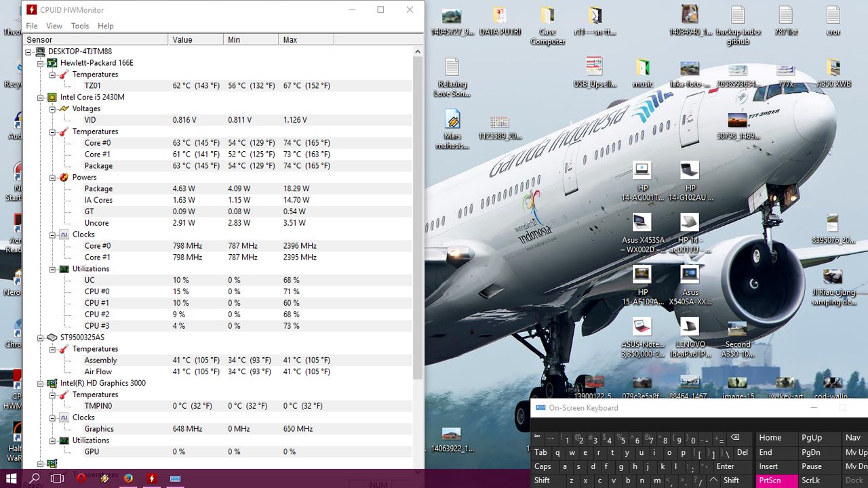
Task: Collapse the Powers group
Action: (x=52, y=178)
